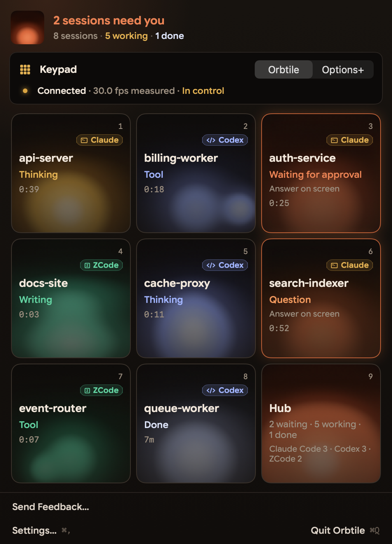
Task: Click the Codex badge on cache-proxy
Action: tap(225, 265)
